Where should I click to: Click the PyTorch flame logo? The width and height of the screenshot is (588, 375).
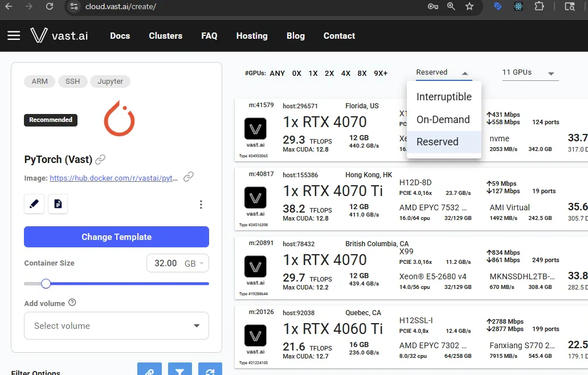[119, 118]
